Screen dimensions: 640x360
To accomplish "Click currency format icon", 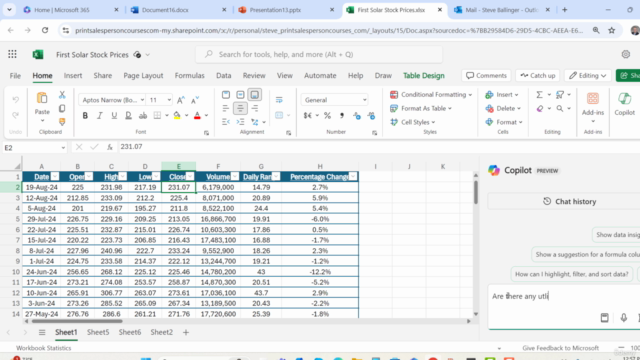I will click(308, 116).
